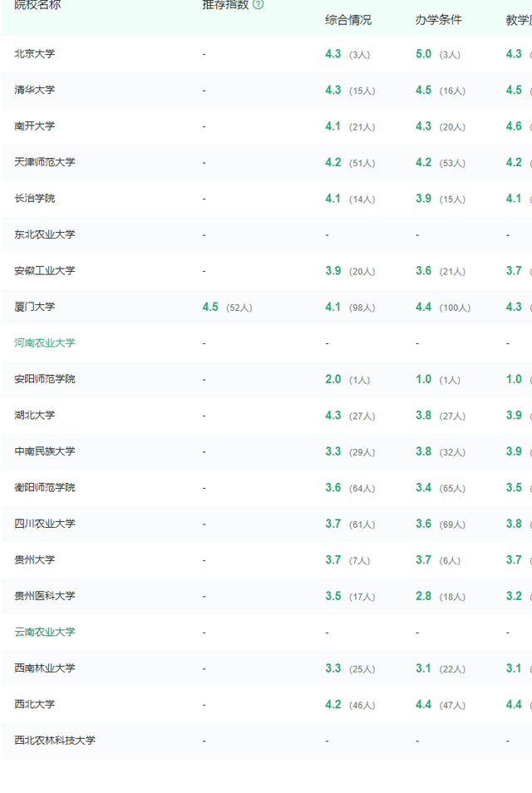Click 衡阳师范学院 in the school list
The height and width of the screenshot is (793, 532).
(x=45, y=488)
